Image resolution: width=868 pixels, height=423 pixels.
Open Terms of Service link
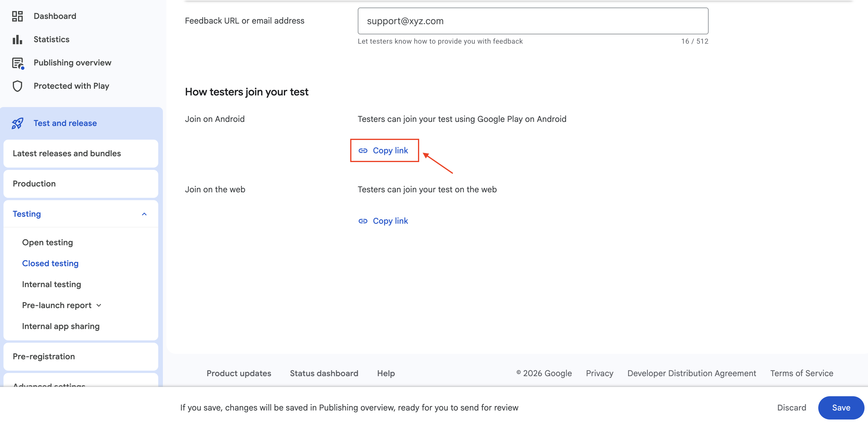click(802, 374)
